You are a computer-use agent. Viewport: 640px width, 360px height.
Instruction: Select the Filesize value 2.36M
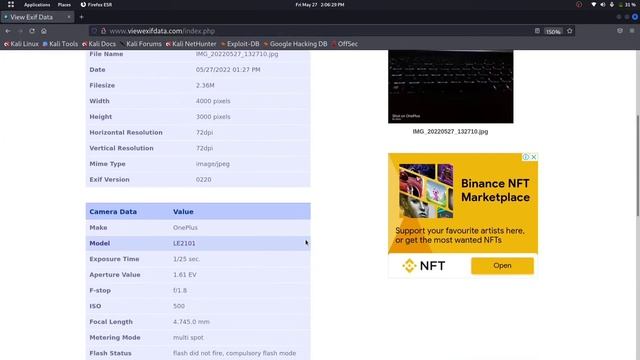pos(205,85)
